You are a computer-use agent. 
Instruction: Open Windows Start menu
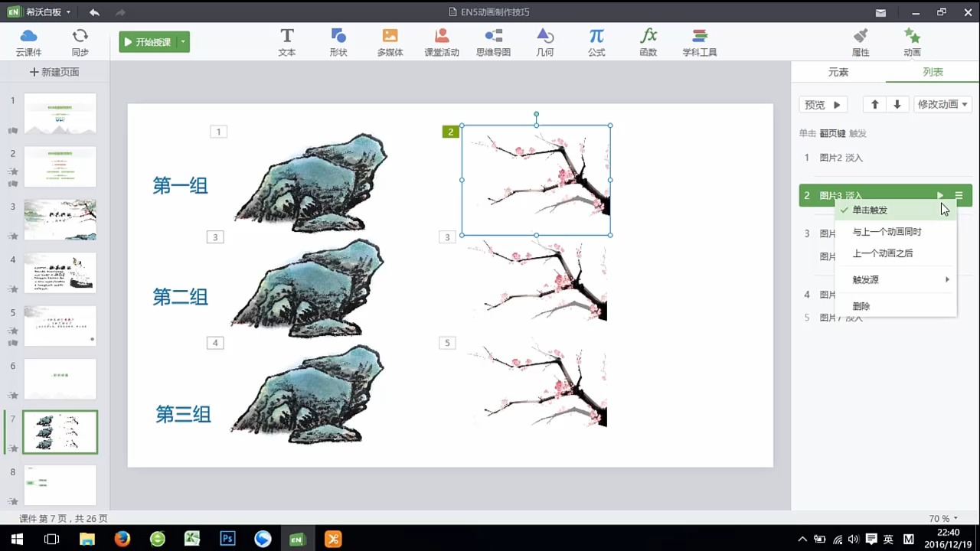tap(16, 539)
